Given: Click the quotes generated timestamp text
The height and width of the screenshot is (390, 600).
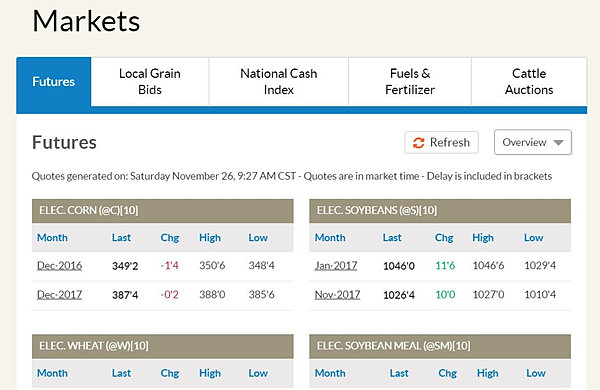Looking at the screenshot, I should coord(292,176).
